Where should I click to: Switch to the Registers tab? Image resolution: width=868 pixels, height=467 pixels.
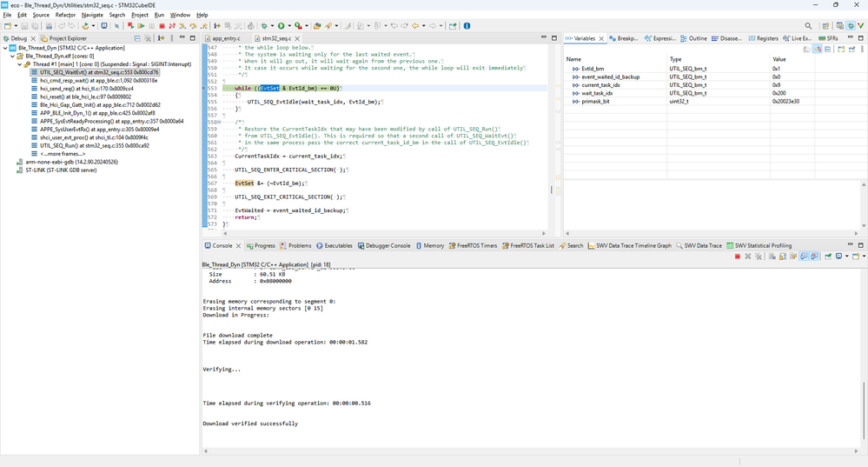[763, 38]
